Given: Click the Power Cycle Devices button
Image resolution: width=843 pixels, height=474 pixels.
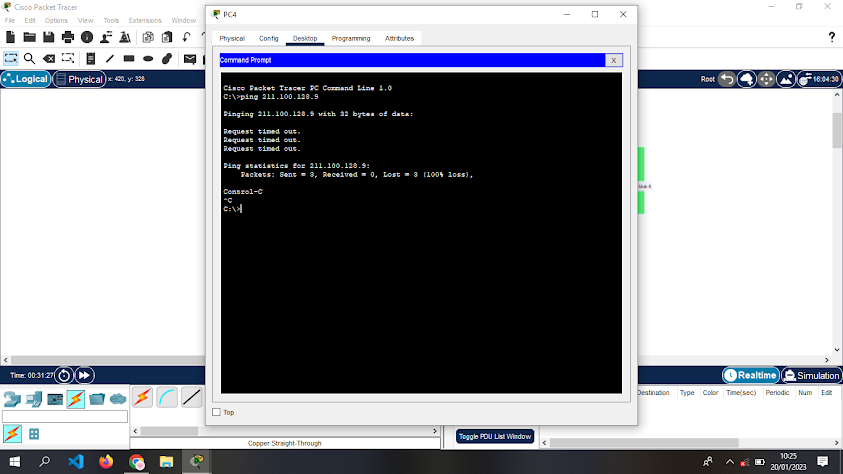Looking at the screenshot, I should tap(64, 375).
